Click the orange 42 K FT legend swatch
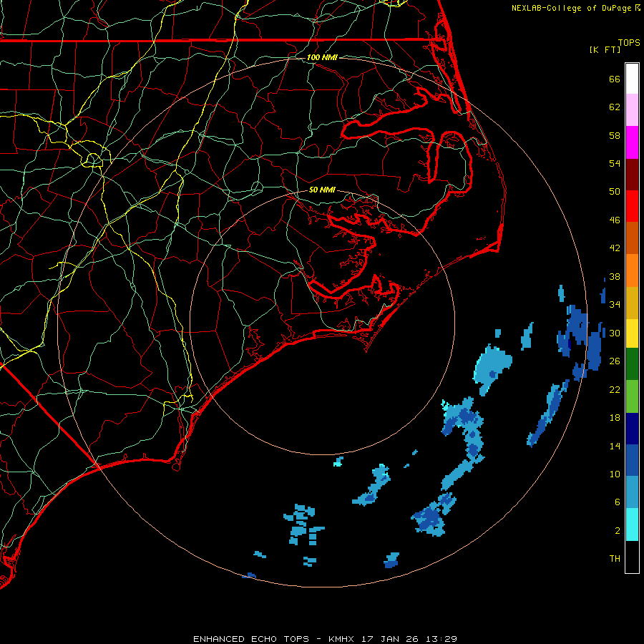 [x=632, y=270]
